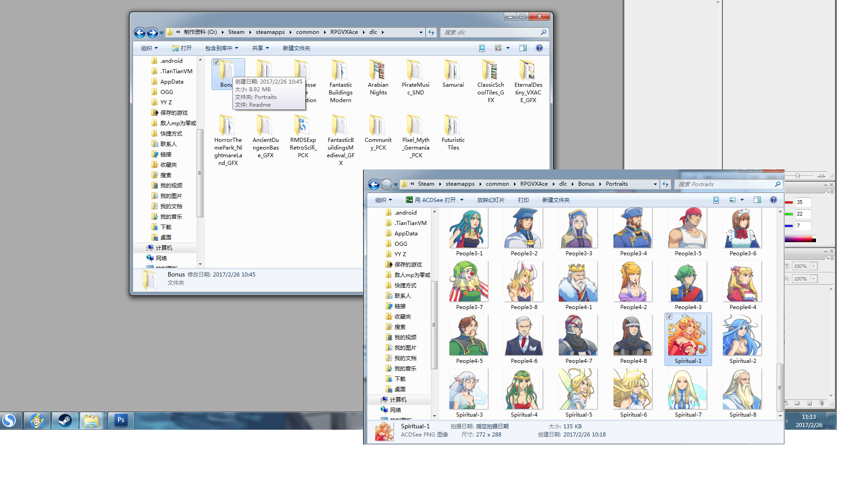Click the common breadcrumb in the dlc address bar
The width and height of the screenshot is (868, 488).
tap(307, 32)
